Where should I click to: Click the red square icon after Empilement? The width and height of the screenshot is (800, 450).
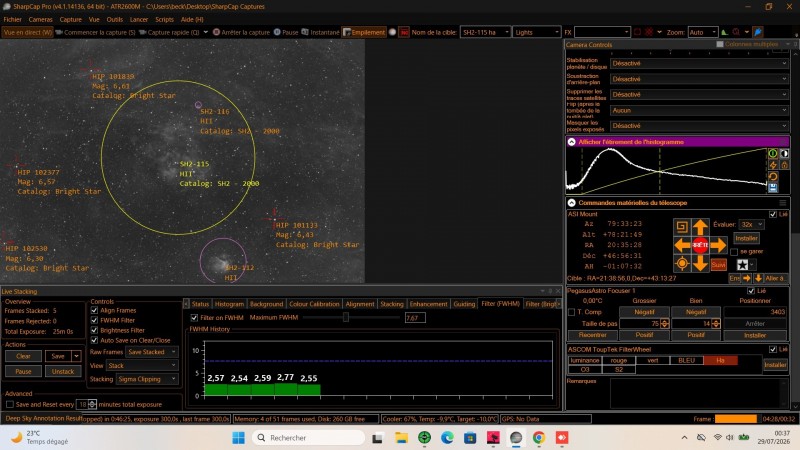404,32
